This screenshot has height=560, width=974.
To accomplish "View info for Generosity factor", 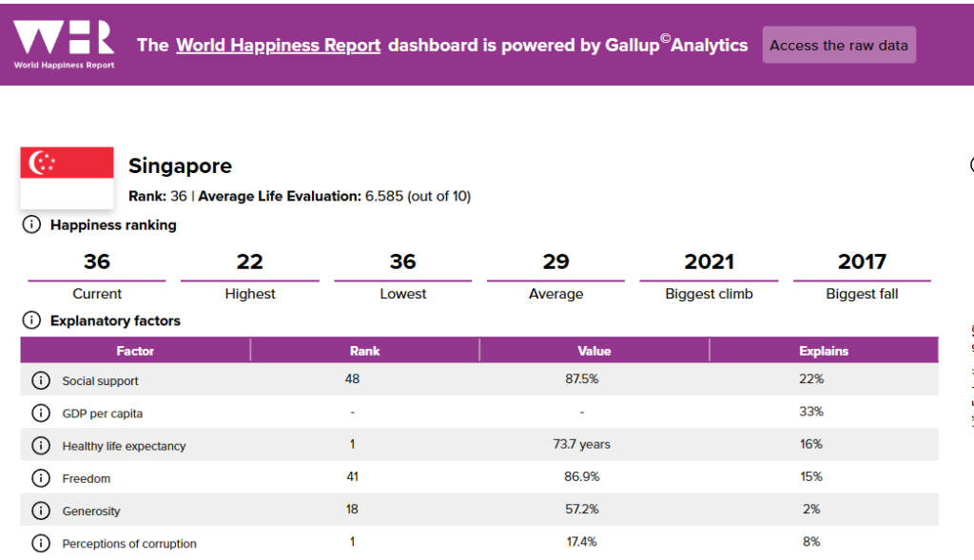I will (40, 511).
